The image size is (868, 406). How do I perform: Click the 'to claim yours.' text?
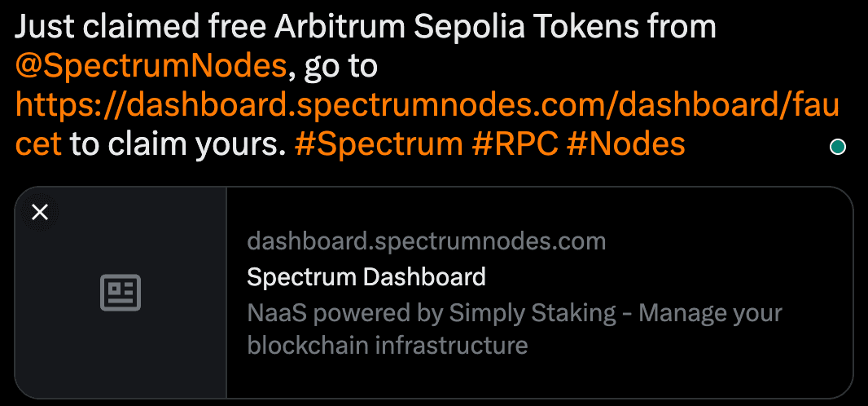point(178,144)
